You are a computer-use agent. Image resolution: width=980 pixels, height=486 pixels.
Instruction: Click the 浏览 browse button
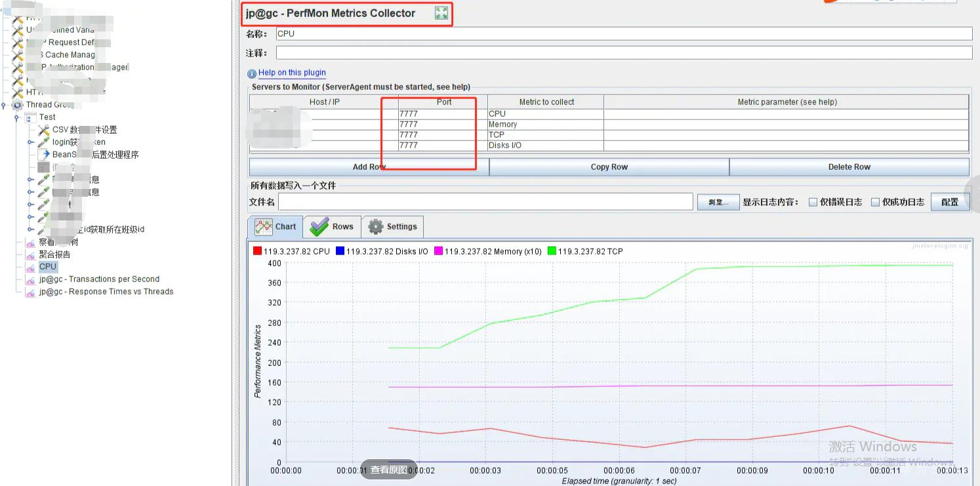point(718,202)
